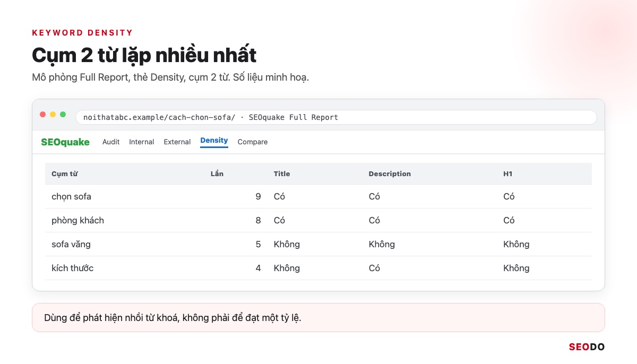The width and height of the screenshot is (637, 364).
Task: Click the "Description" column header
Action: pos(390,174)
